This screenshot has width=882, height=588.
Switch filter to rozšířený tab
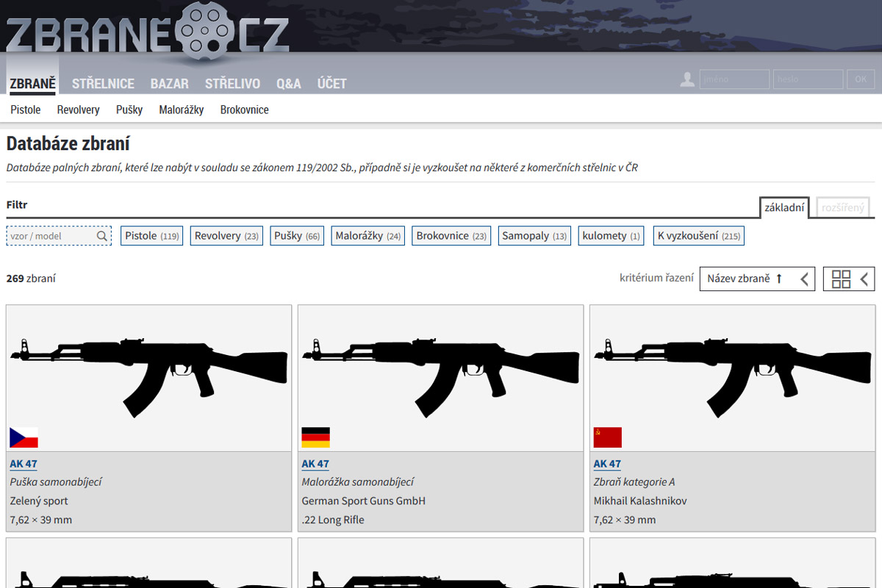click(843, 208)
